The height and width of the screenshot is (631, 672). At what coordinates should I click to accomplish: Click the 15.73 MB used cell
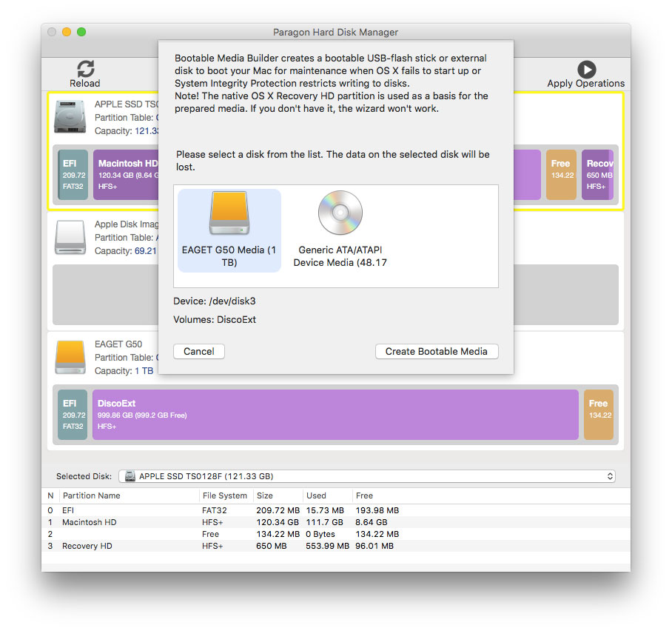pos(325,510)
